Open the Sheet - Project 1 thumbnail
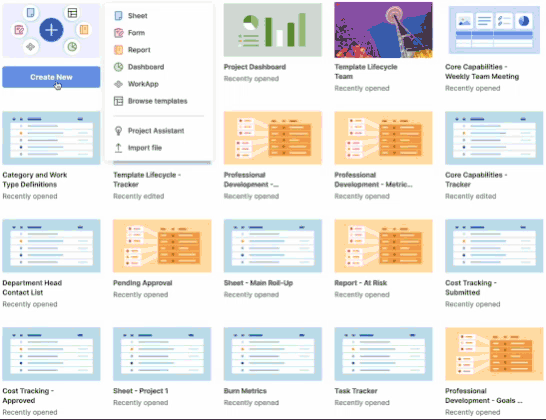 coord(162,354)
